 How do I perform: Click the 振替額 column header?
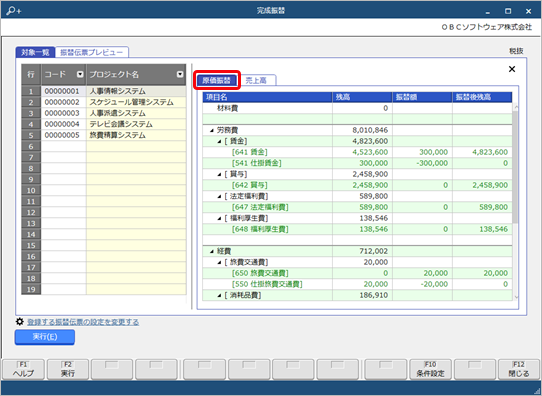(x=422, y=97)
